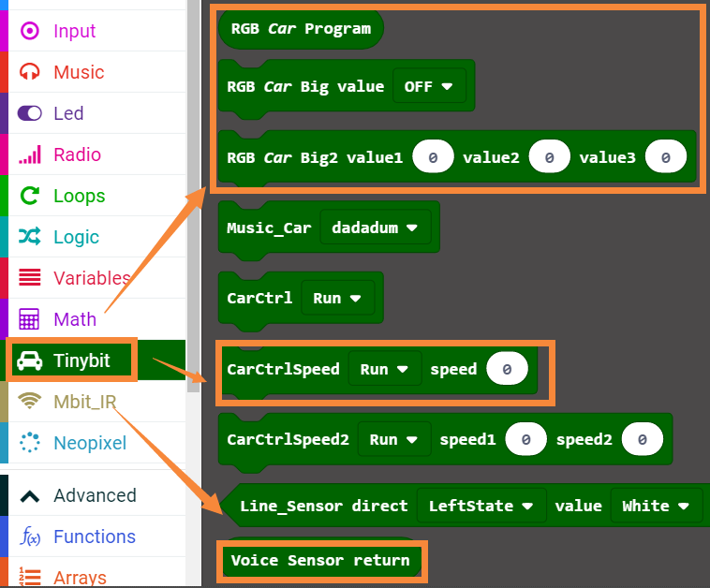Click the Math calculator icon

coord(30,319)
